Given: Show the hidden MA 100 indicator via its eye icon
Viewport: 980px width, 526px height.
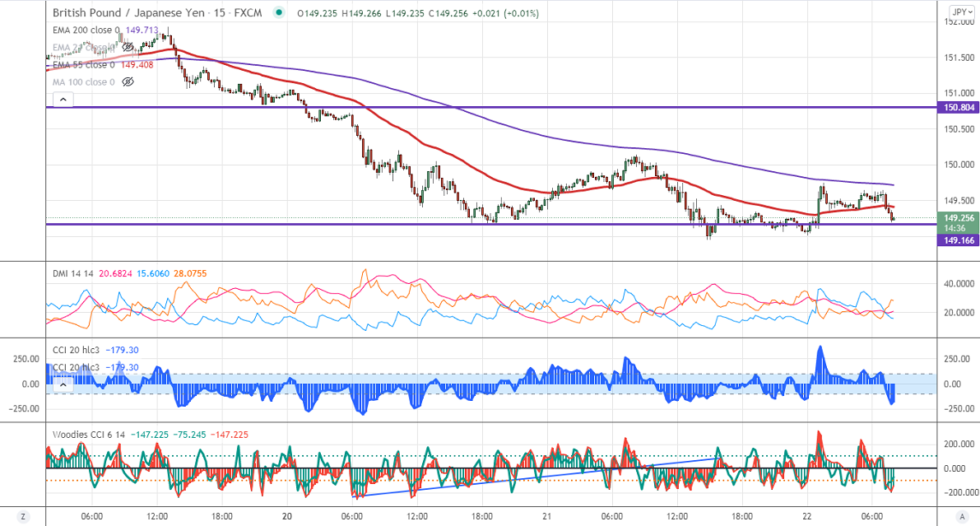Looking at the screenshot, I should pos(128,82).
